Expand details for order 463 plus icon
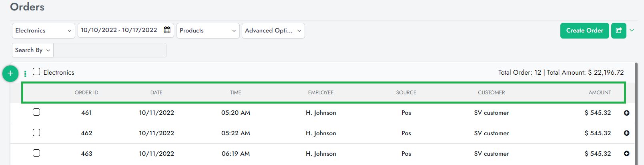This screenshot has width=644, height=165. [627, 154]
